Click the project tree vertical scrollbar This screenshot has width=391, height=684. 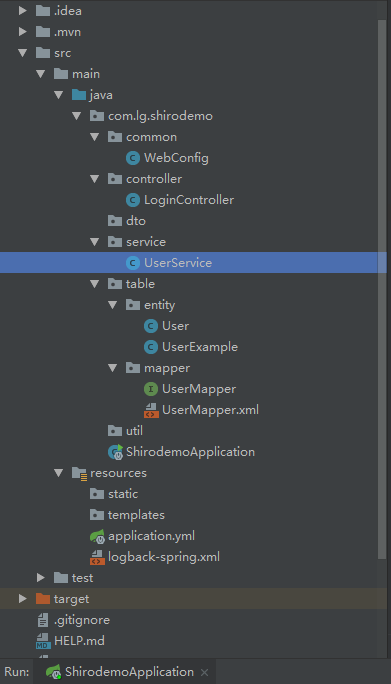pyautogui.click(x=382, y=288)
